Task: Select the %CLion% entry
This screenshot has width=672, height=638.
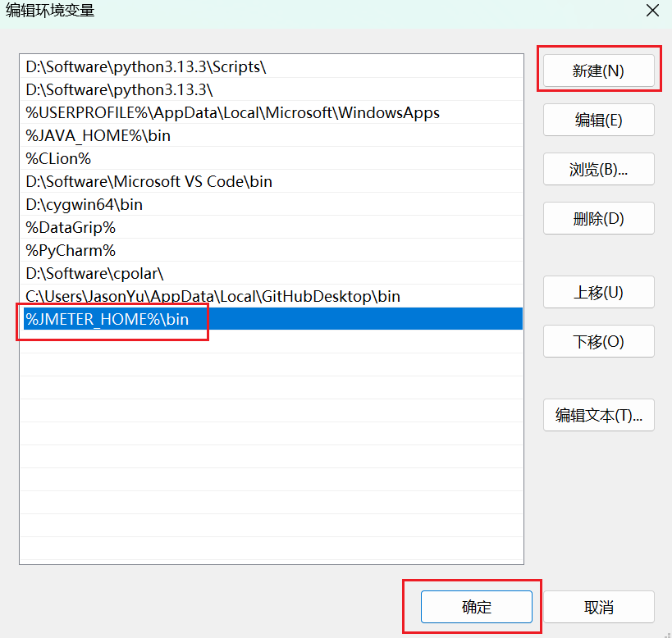Action: point(272,158)
